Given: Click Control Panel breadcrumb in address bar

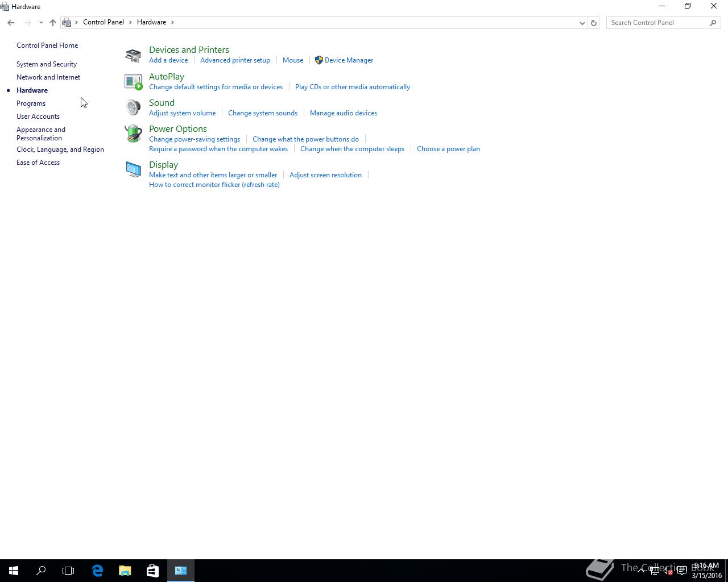Looking at the screenshot, I should 104,22.
